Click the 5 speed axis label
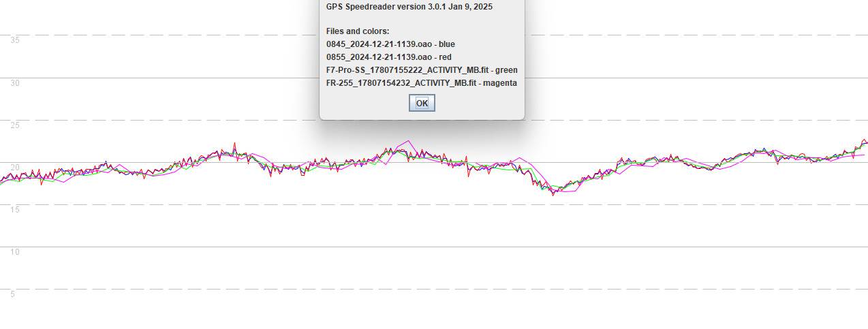The height and width of the screenshot is (329, 868). pos(12,294)
